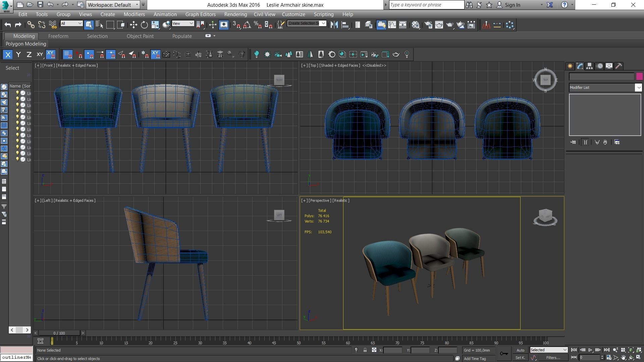Activate the Pan View tool

tap(624, 358)
